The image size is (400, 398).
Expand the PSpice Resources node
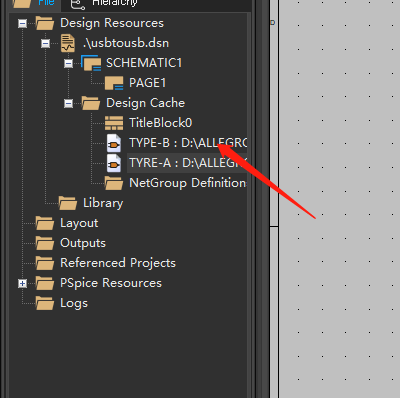(22, 283)
